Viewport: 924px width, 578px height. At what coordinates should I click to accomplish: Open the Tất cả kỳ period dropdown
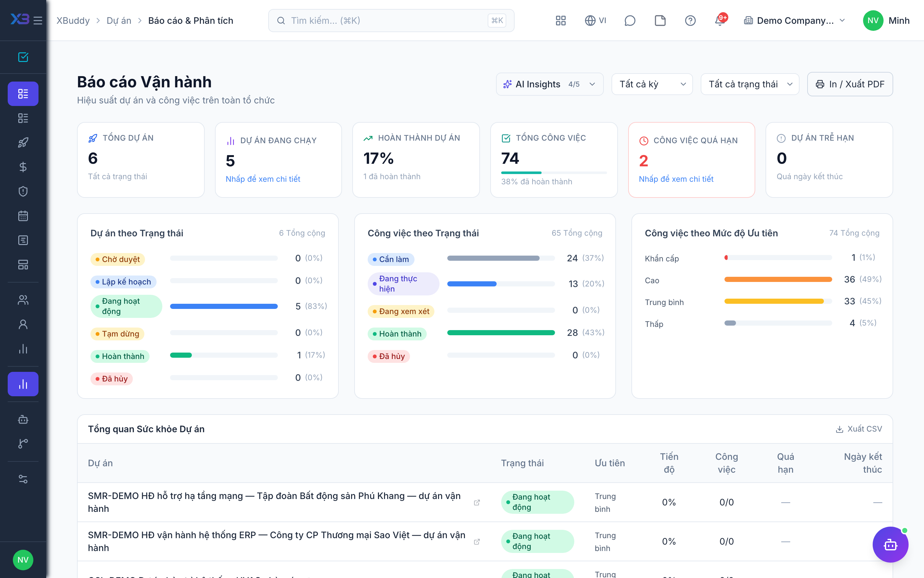(652, 84)
